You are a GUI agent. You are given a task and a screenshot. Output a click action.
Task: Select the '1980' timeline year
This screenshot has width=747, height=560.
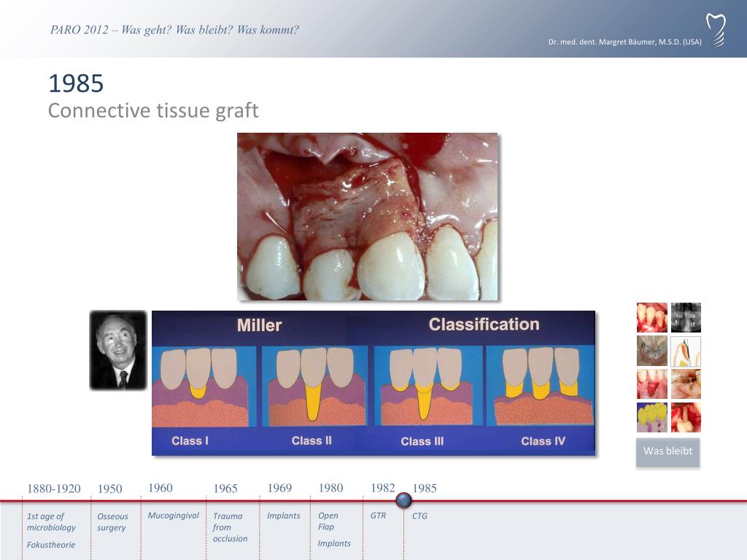pyautogui.click(x=330, y=488)
